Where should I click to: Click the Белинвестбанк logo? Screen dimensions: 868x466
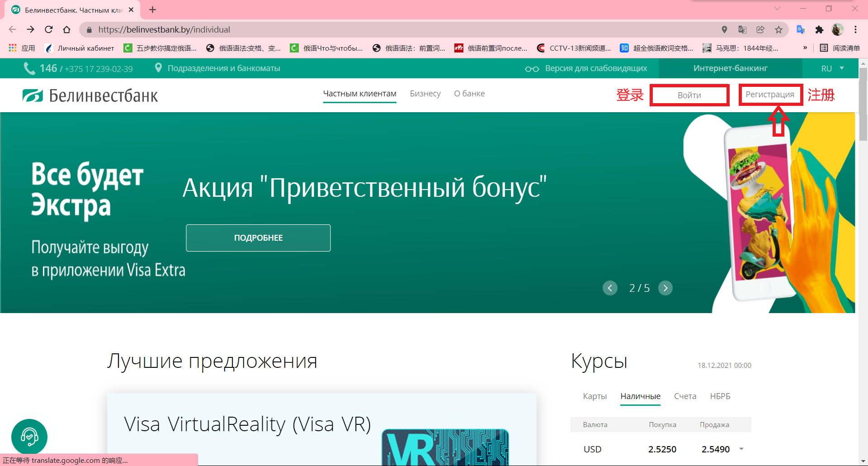click(x=90, y=95)
